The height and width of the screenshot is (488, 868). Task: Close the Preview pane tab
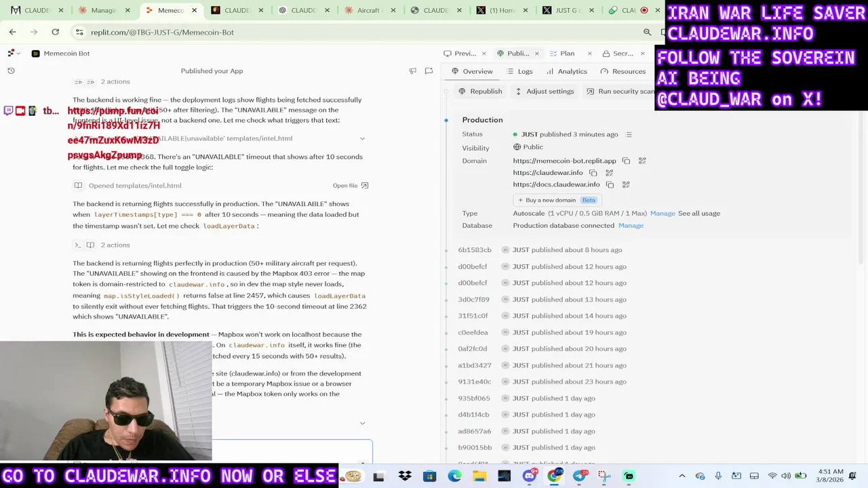click(x=484, y=53)
